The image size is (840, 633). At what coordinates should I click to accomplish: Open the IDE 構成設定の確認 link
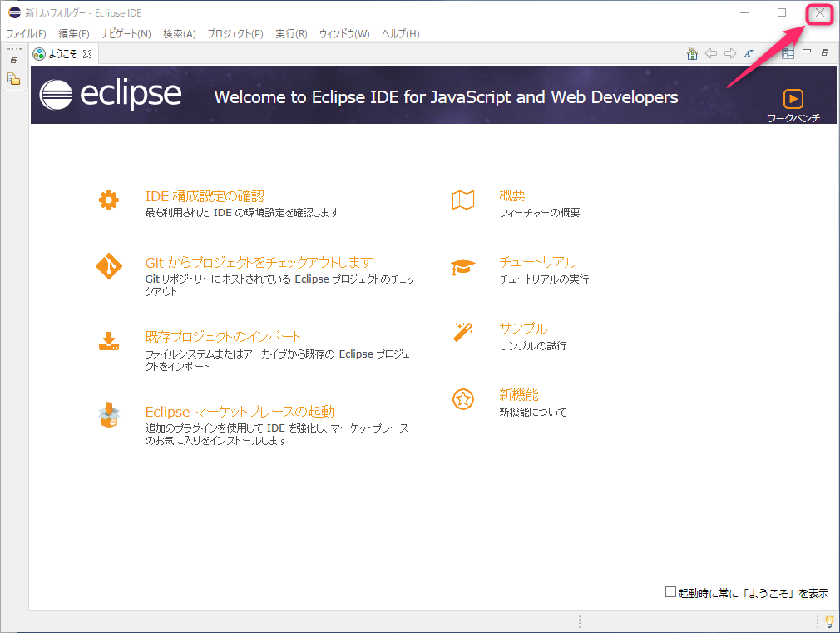(x=205, y=196)
